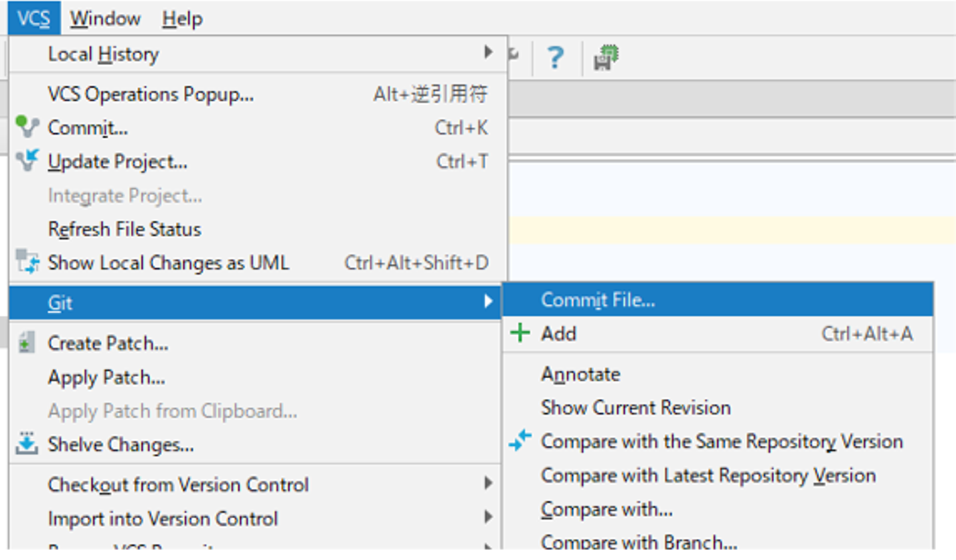Open the Help menu
This screenshot has height=560, width=956.
click(x=182, y=19)
